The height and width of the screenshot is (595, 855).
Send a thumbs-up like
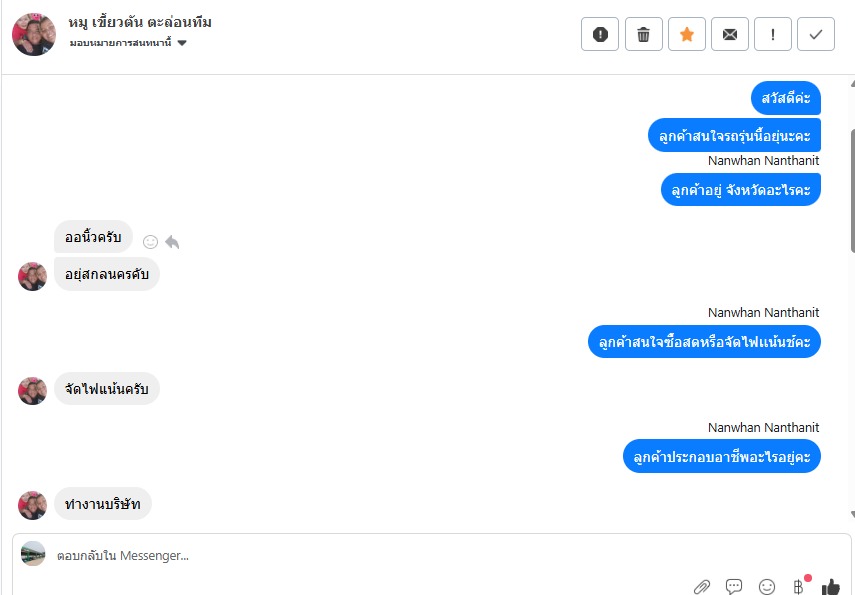831,587
